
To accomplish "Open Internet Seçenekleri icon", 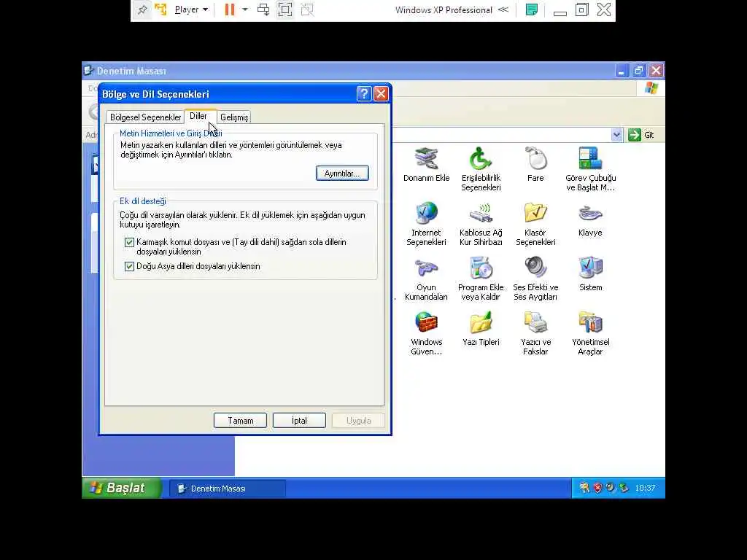I will point(426,224).
